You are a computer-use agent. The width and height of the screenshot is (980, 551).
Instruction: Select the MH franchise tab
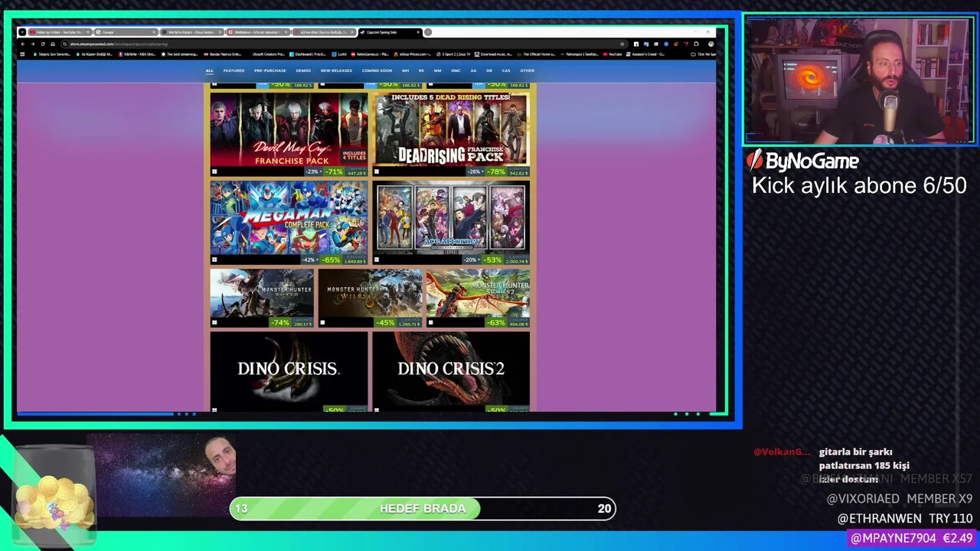click(406, 70)
